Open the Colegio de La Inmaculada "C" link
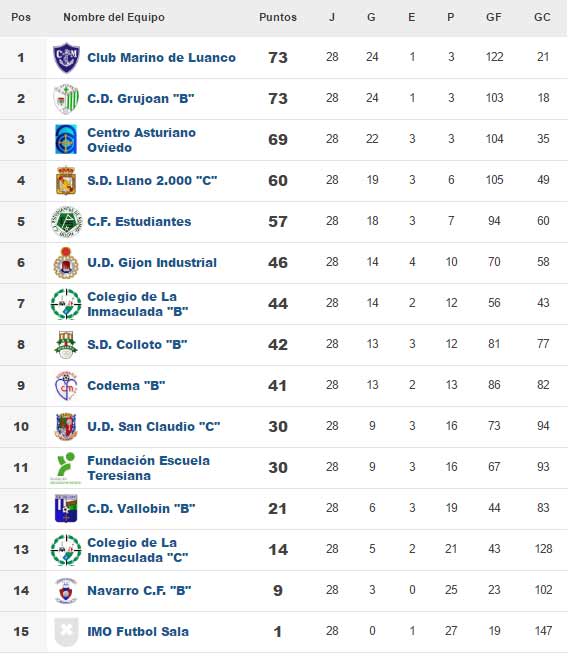This screenshot has height=656, width=568. [138, 550]
